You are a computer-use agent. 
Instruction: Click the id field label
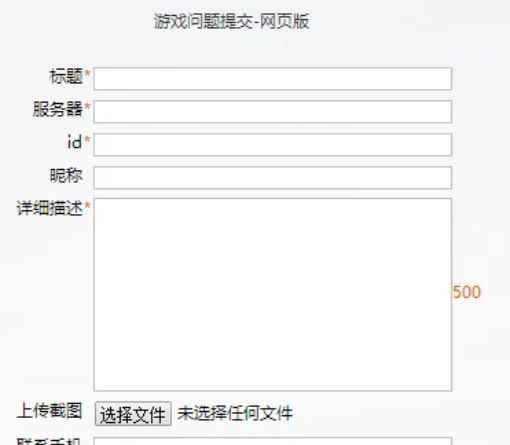click(75, 142)
